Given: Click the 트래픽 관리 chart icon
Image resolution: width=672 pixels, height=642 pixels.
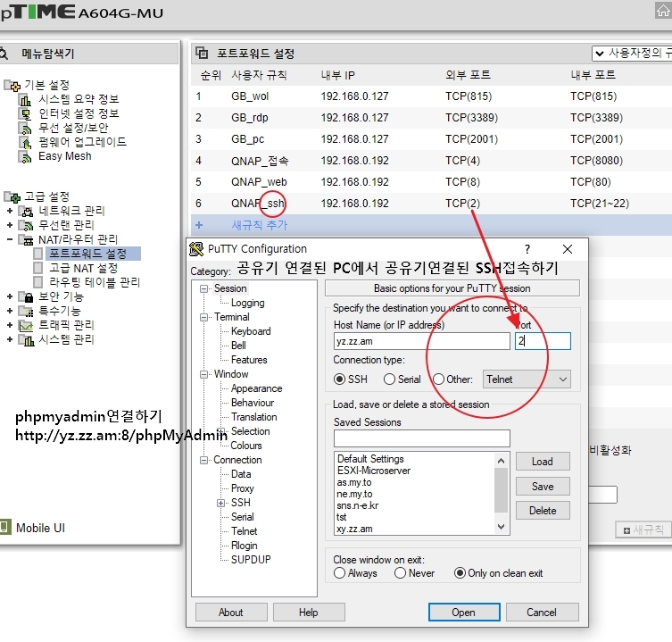Looking at the screenshot, I should [x=26, y=325].
